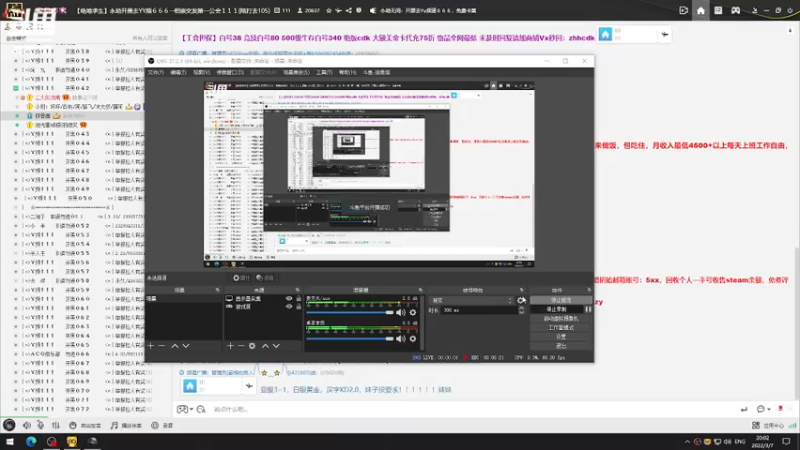Add a new scene in OBS Scenes dock
The image size is (800, 450).
pyautogui.click(x=151, y=346)
